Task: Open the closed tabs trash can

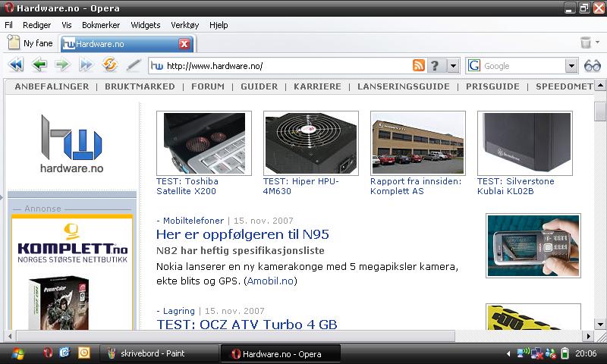Action: pos(586,42)
